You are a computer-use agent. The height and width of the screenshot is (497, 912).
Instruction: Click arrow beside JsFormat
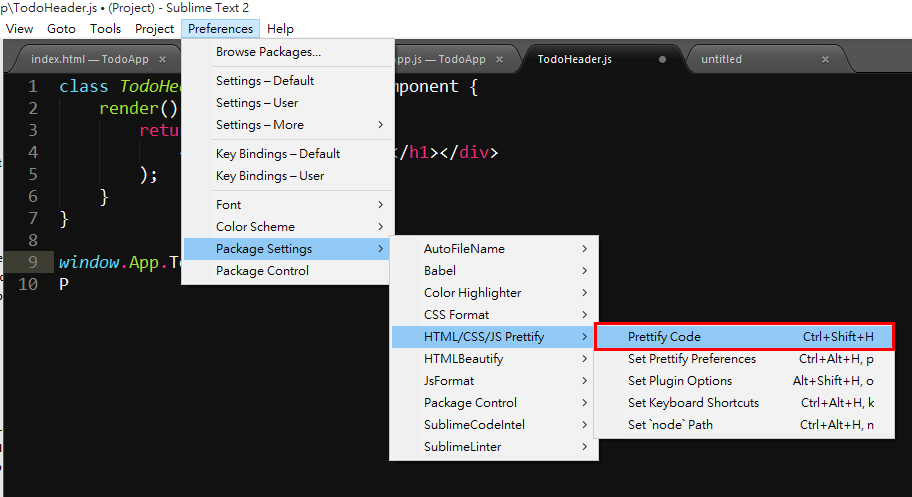[x=585, y=381]
